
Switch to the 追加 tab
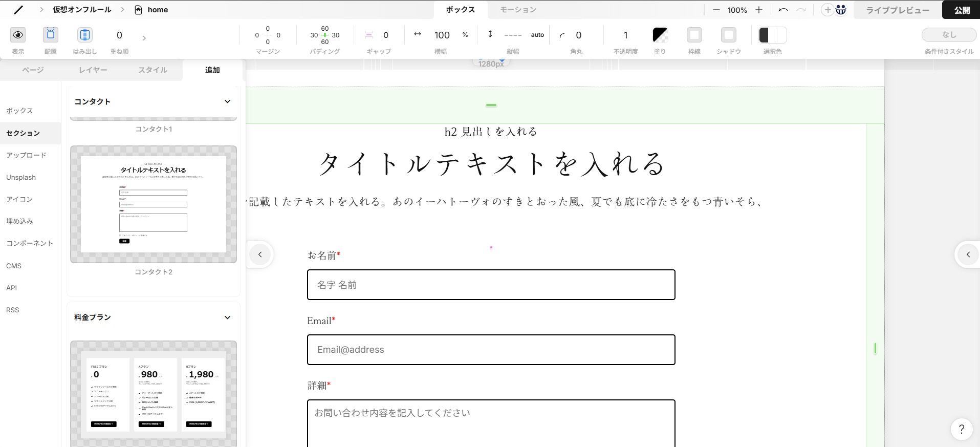coord(212,70)
